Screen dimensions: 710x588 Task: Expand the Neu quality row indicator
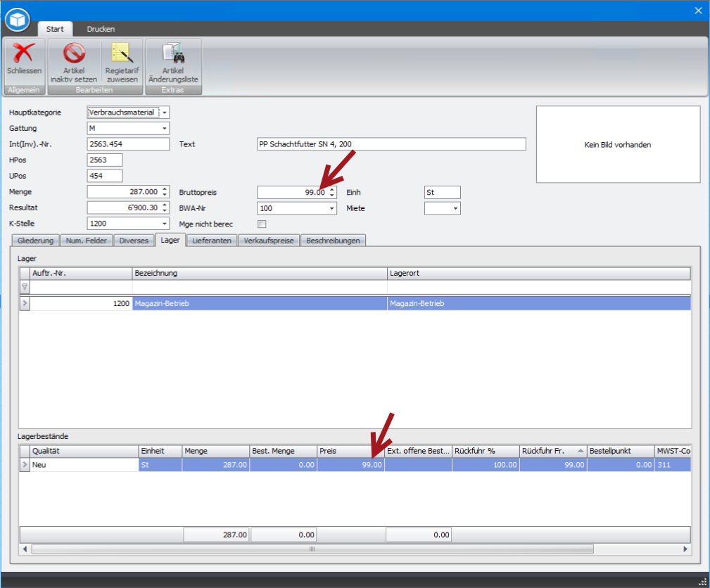(x=25, y=465)
